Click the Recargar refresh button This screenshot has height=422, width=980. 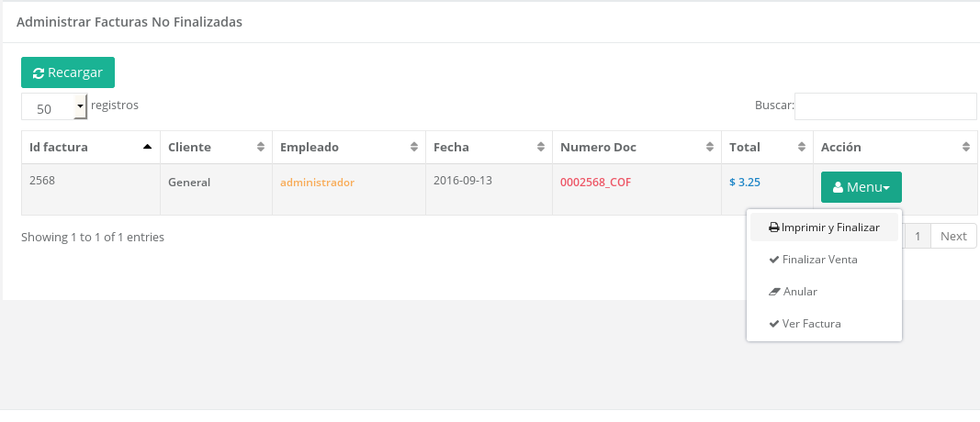click(68, 72)
